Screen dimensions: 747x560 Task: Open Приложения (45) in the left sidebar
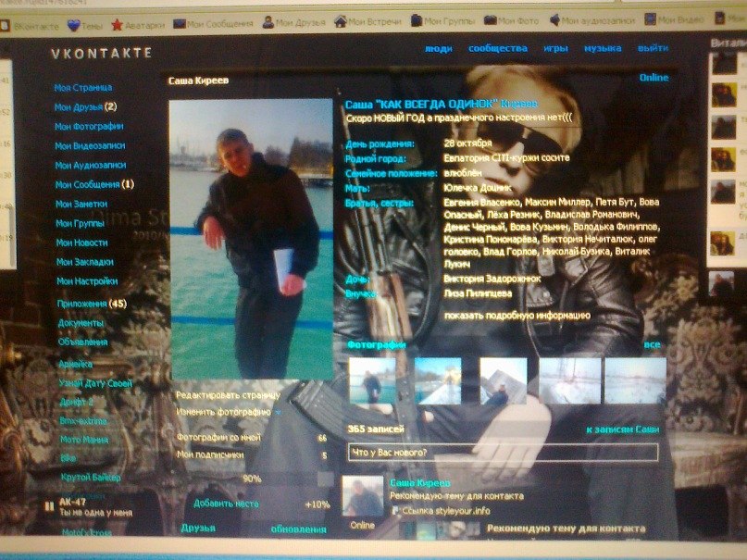coord(90,304)
